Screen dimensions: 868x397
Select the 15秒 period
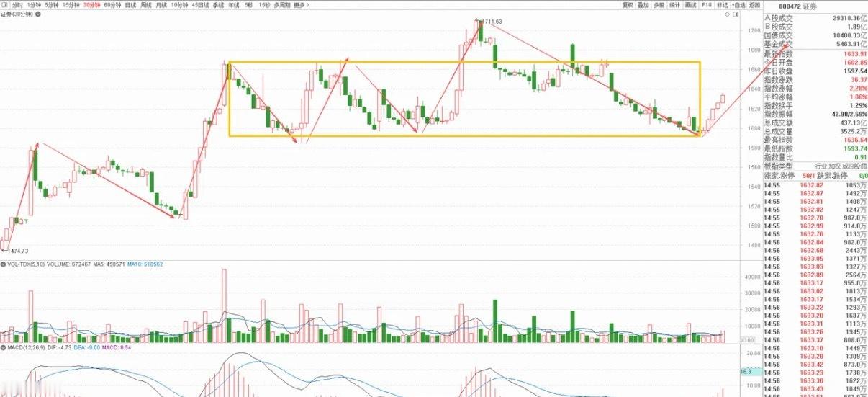coord(265,4)
